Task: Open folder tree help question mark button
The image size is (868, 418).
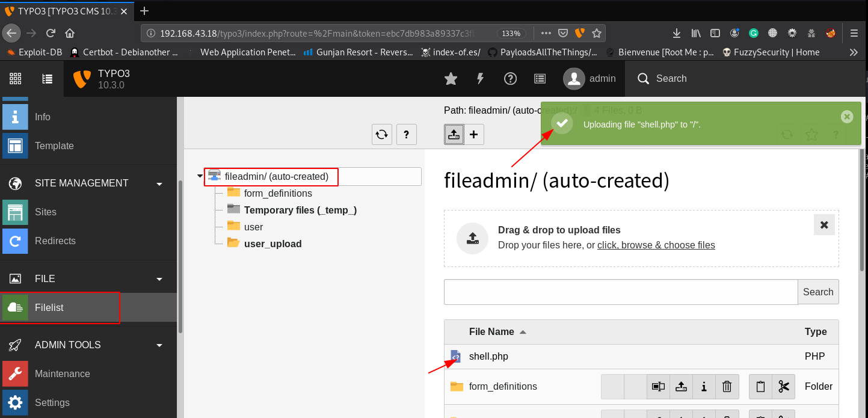Action: point(407,135)
